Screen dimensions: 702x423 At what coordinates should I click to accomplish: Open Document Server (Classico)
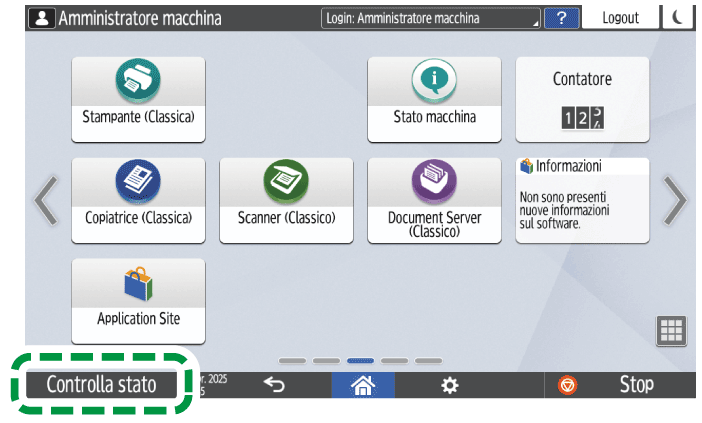[x=434, y=200]
